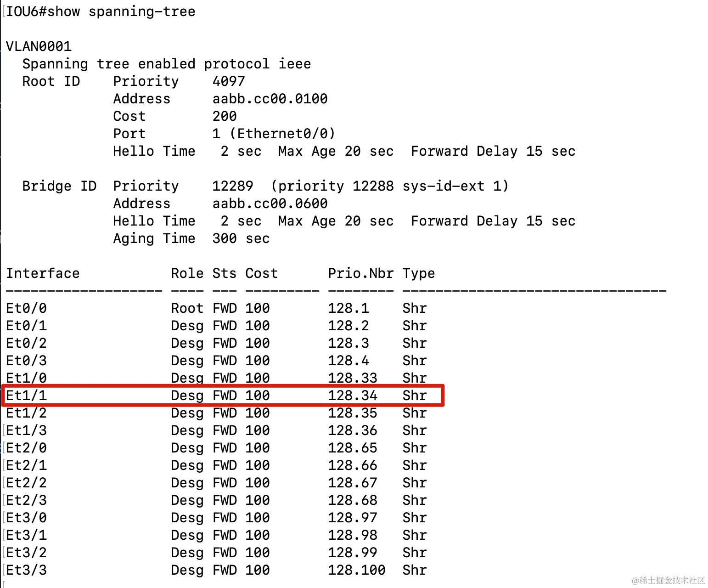Select Prio.Nbr value 128.2

pyautogui.click(x=348, y=326)
